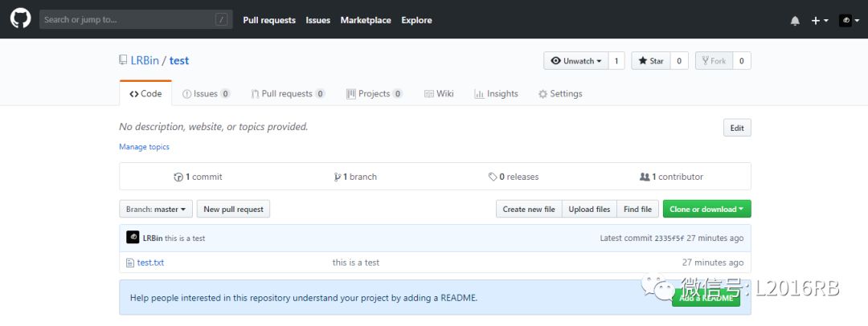Open the notifications bell
The height and width of the screenshot is (326, 868).
coord(795,20)
